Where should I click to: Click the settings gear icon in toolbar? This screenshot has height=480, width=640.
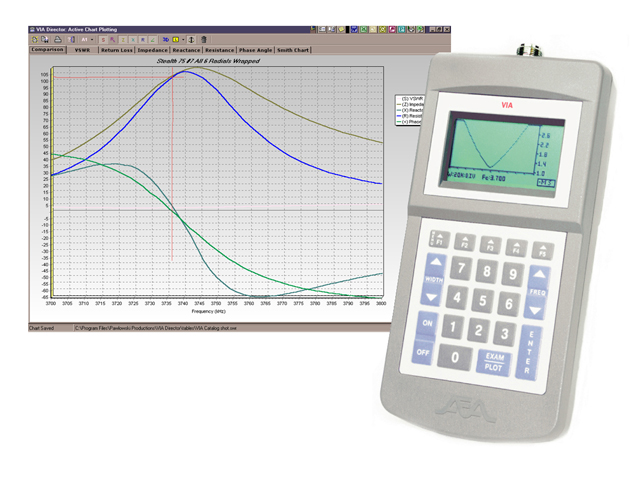click(x=35, y=40)
